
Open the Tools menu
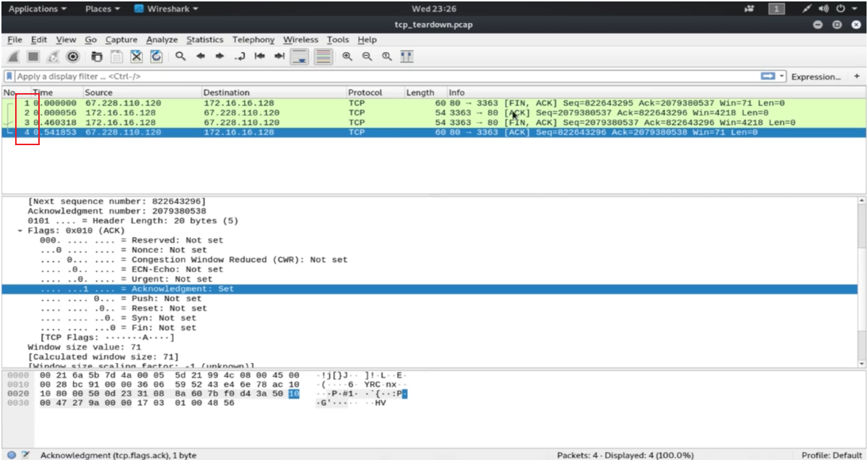pos(338,40)
